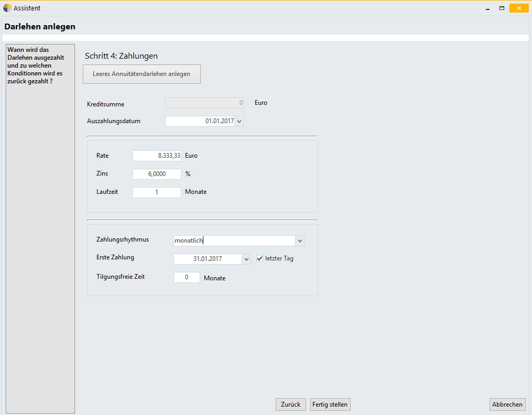Focus the Zins percentage field
This screenshot has width=532, height=415.
(157, 174)
